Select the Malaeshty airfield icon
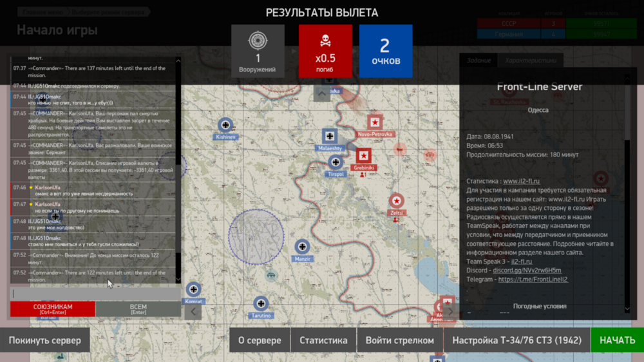 pyautogui.click(x=329, y=136)
